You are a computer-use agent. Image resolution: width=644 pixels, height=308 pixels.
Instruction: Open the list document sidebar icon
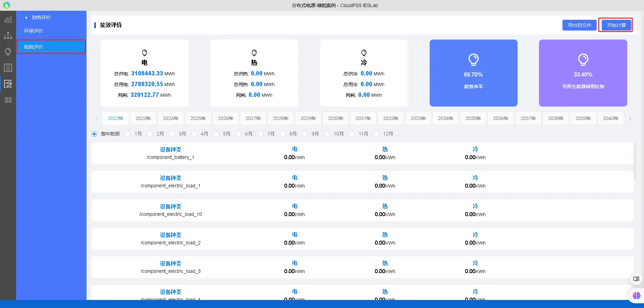point(8,68)
